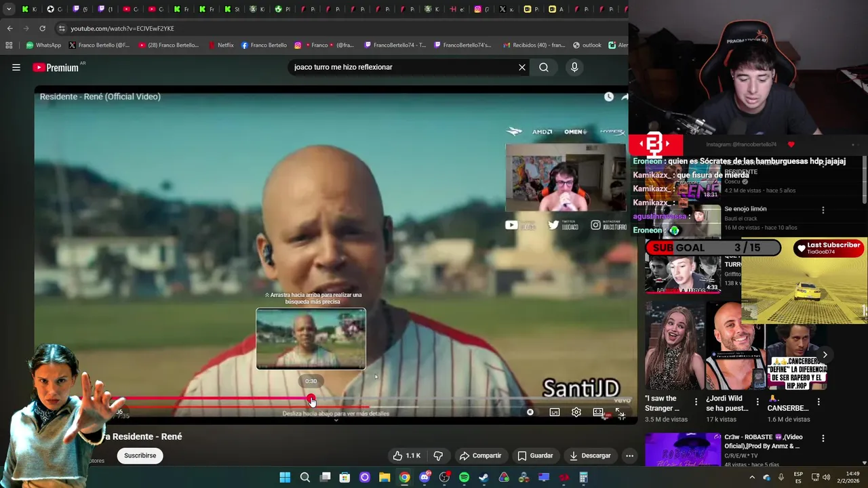This screenshot has height=488, width=868.
Task: Open Discord from the taskbar
Action: click(x=425, y=478)
